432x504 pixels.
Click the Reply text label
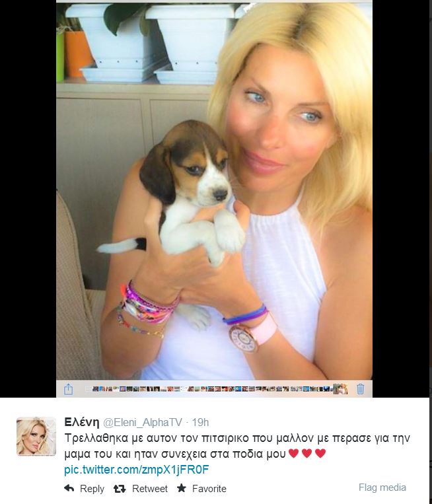coord(92,489)
